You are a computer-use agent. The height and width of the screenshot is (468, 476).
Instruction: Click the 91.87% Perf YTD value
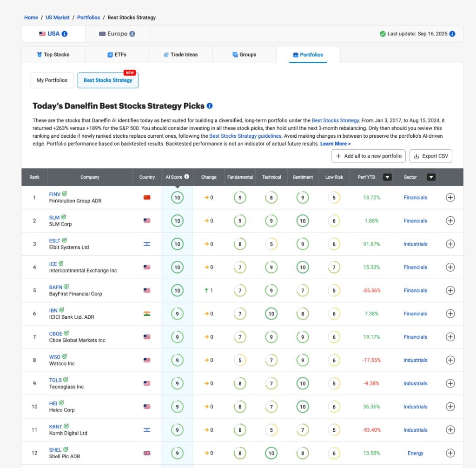point(371,244)
